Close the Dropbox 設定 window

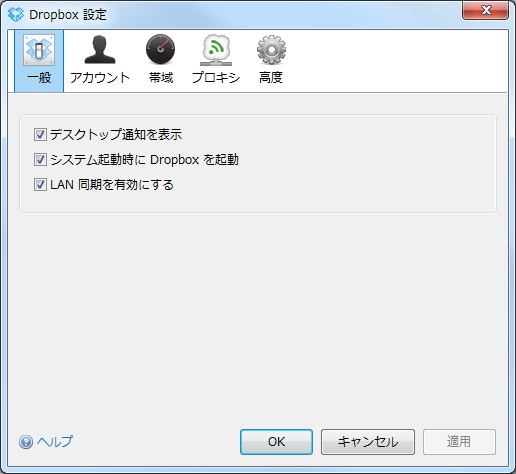coord(485,10)
